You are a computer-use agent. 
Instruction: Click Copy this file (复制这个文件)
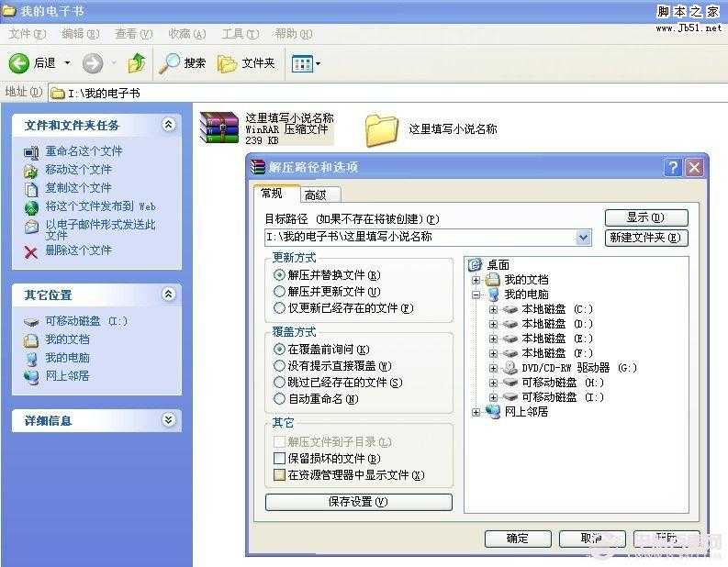tap(78, 188)
